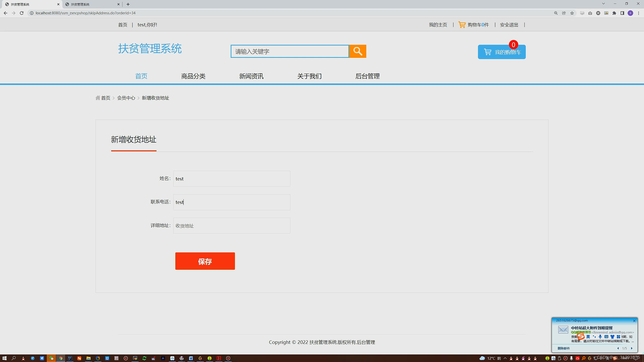644x362 pixels.
Task: Click the keyword search input box
Action: point(290,51)
